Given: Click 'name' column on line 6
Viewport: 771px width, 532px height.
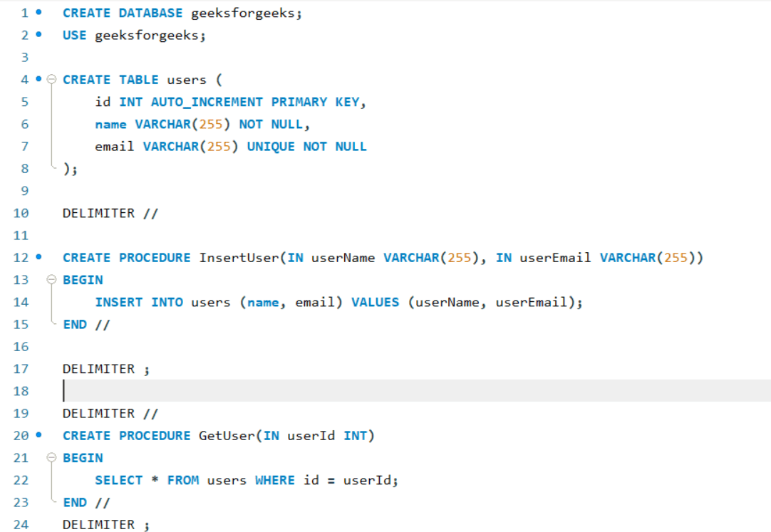Looking at the screenshot, I should pyautogui.click(x=110, y=125).
